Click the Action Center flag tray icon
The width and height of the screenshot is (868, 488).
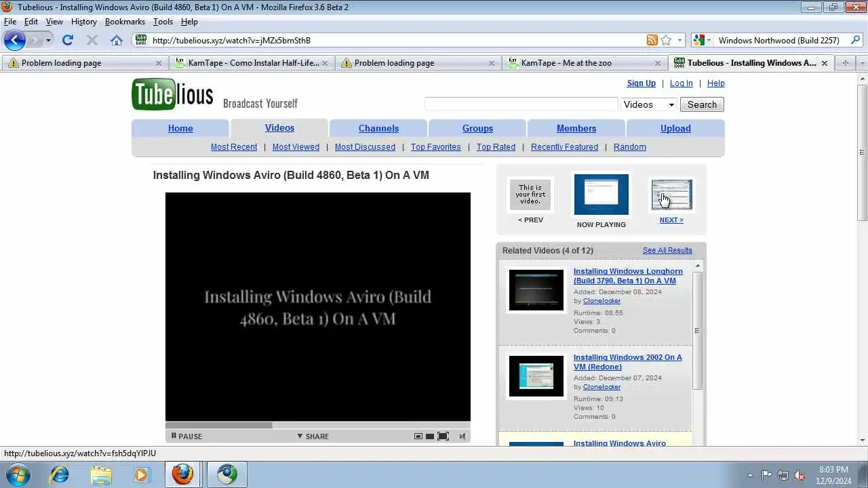click(x=766, y=475)
